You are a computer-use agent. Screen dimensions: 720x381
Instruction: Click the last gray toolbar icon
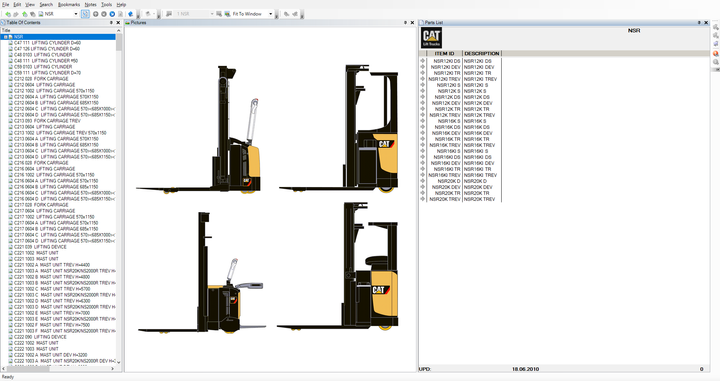coord(295,14)
